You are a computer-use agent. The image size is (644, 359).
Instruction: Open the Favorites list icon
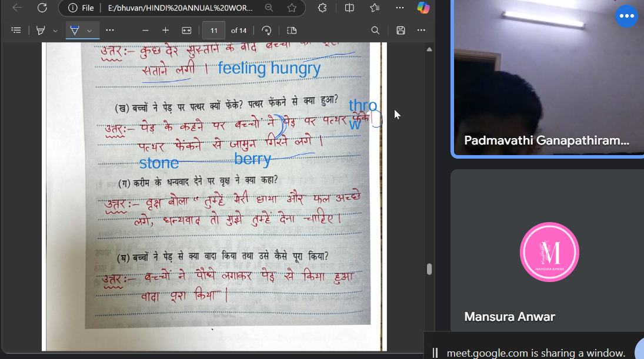pos(375,8)
